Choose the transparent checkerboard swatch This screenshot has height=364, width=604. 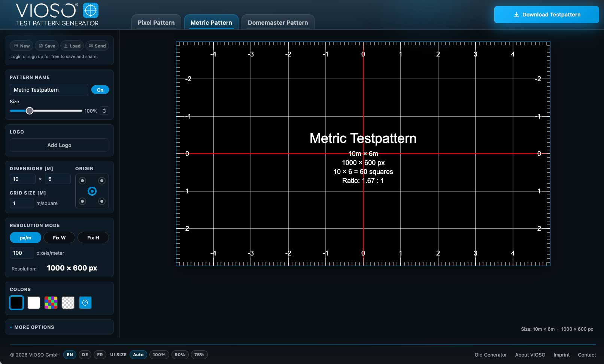[x=68, y=303]
